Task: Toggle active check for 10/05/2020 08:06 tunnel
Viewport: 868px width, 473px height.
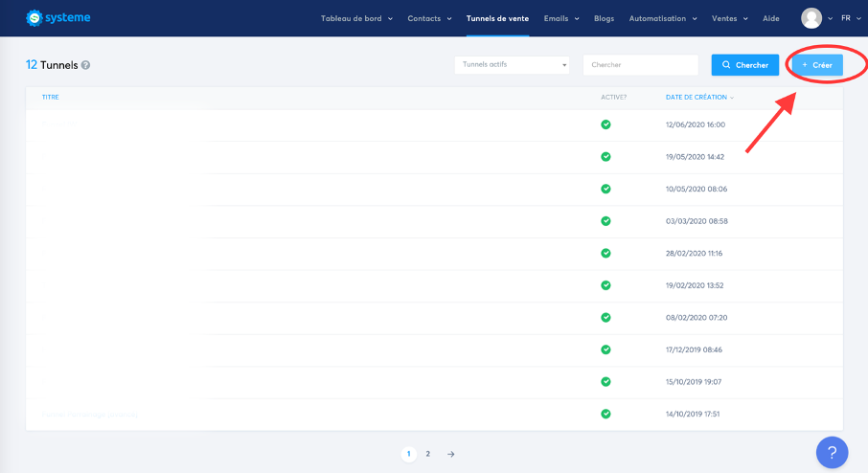Action: tap(605, 189)
